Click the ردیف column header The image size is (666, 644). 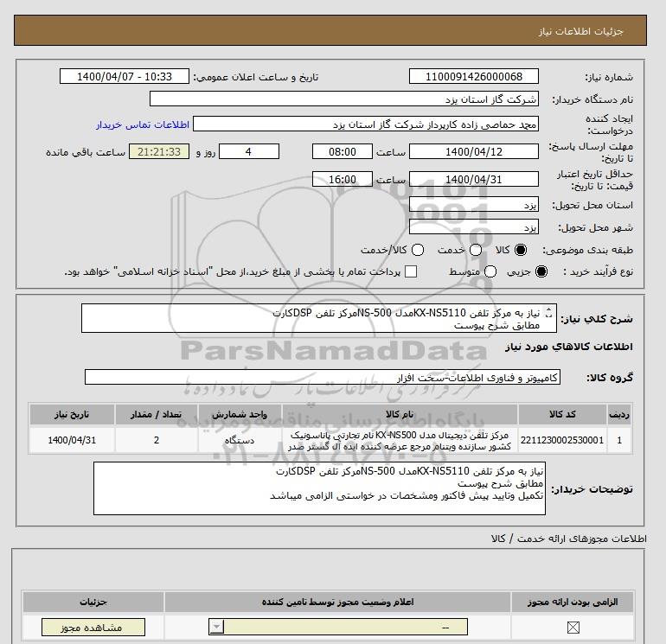pyautogui.click(x=619, y=414)
